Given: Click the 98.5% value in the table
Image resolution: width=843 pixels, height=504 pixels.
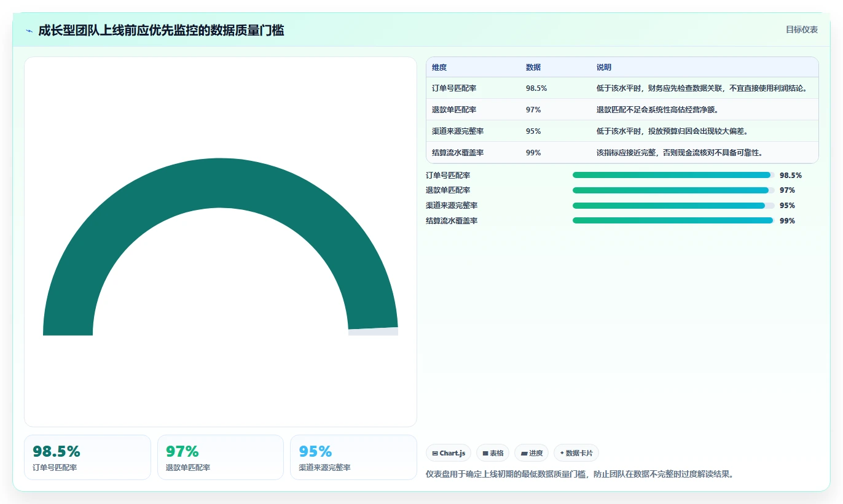Looking at the screenshot, I should tap(536, 88).
